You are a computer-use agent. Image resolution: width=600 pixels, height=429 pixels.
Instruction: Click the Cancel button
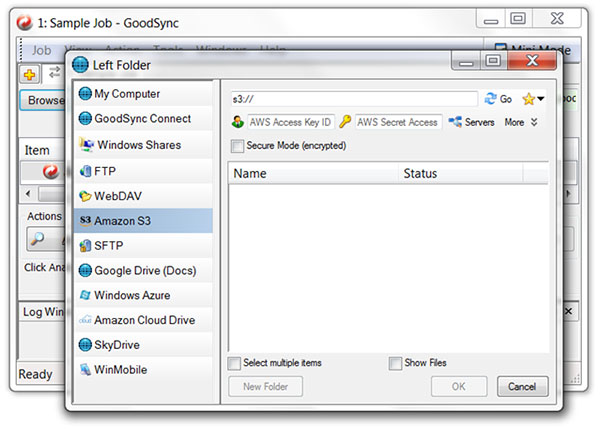(x=522, y=387)
